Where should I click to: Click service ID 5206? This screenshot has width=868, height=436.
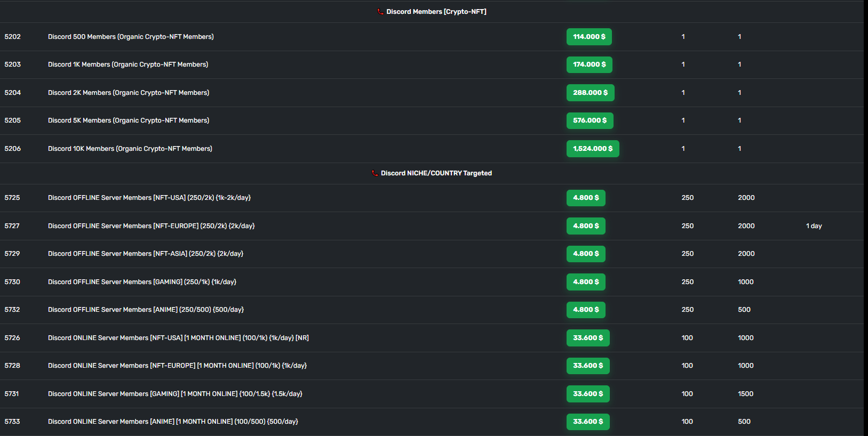pyautogui.click(x=13, y=149)
